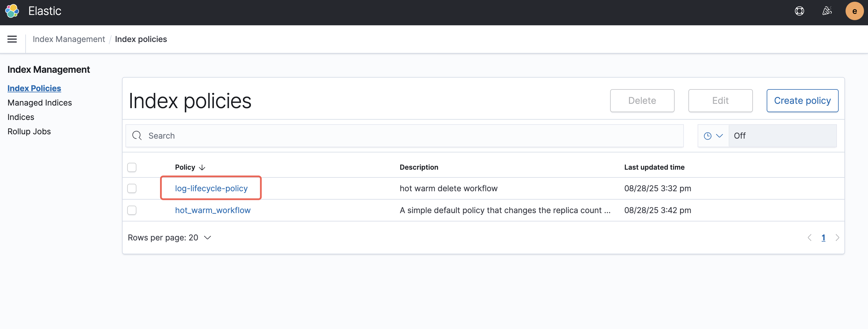Viewport: 868px width, 329px height.
Task: Click the Create policy button
Action: 802,101
